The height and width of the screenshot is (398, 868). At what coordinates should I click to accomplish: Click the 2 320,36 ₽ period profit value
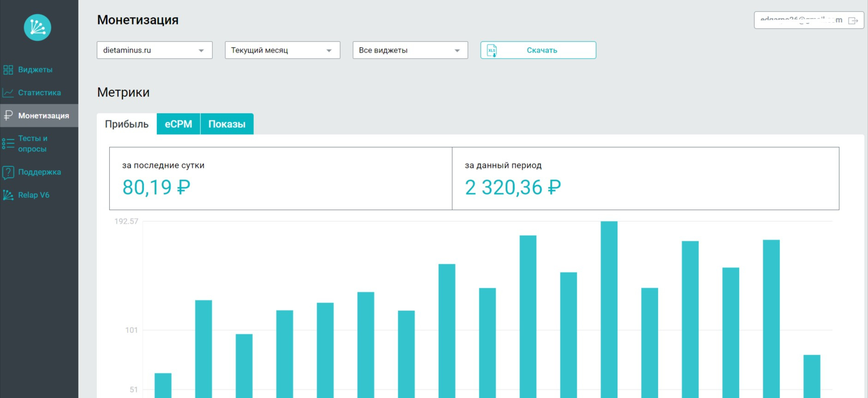click(x=513, y=187)
